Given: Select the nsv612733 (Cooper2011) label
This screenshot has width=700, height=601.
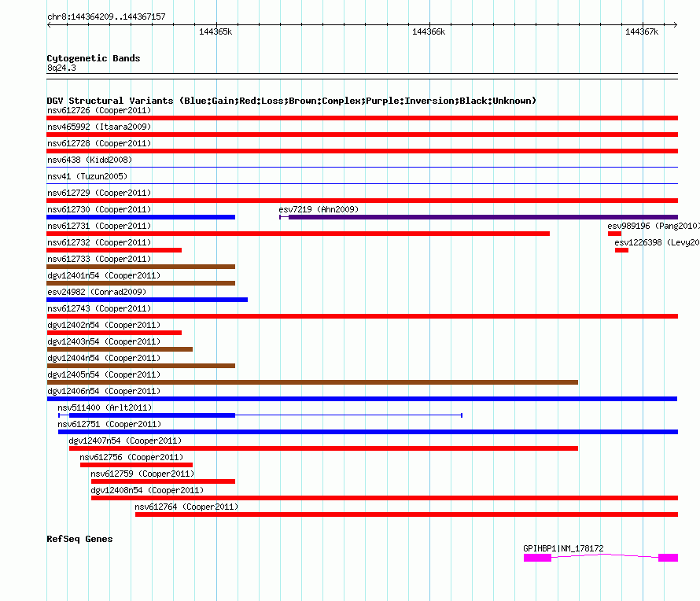Looking at the screenshot, I should [x=99, y=259].
